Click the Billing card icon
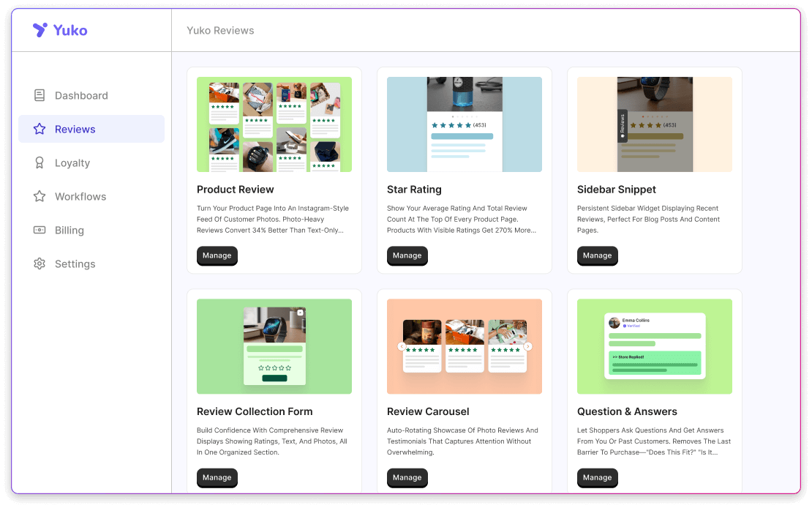 point(39,230)
